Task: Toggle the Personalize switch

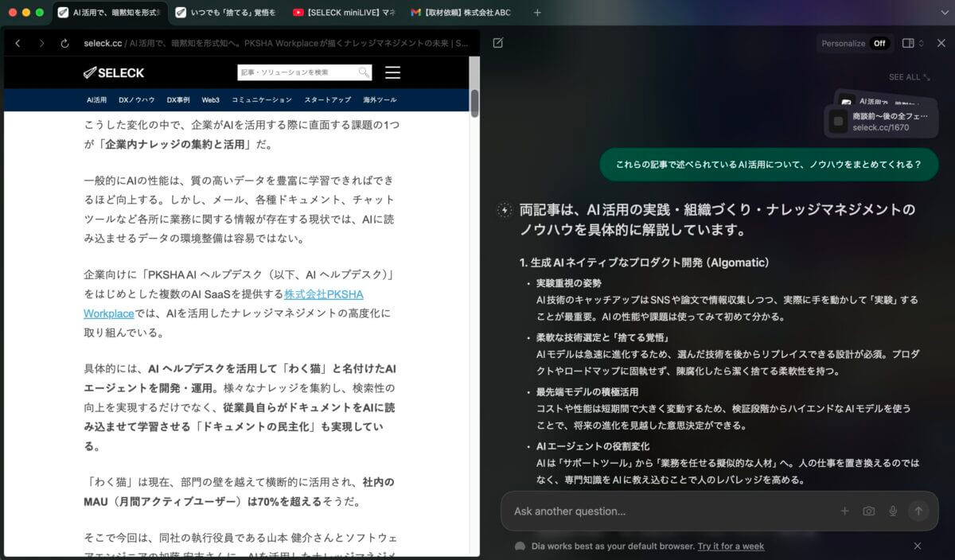Action: tap(879, 43)
